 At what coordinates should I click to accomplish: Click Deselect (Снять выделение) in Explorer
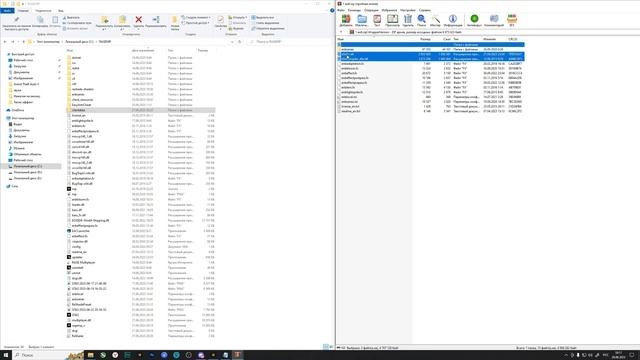click(266, 23)
